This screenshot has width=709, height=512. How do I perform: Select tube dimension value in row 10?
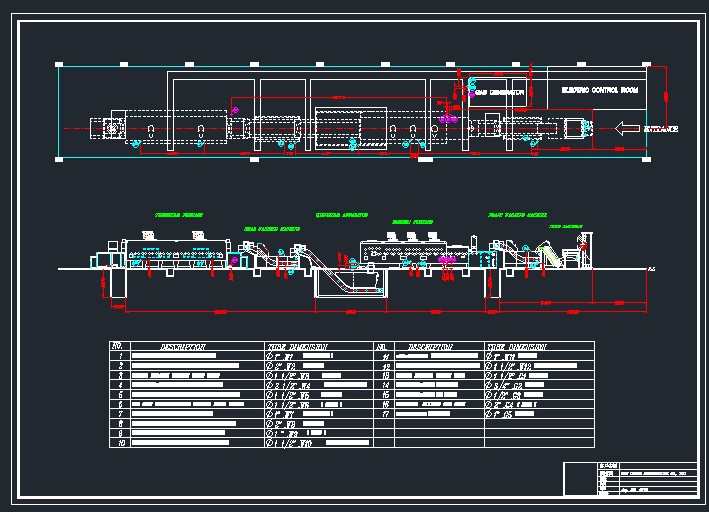click(x=317, y=443)
